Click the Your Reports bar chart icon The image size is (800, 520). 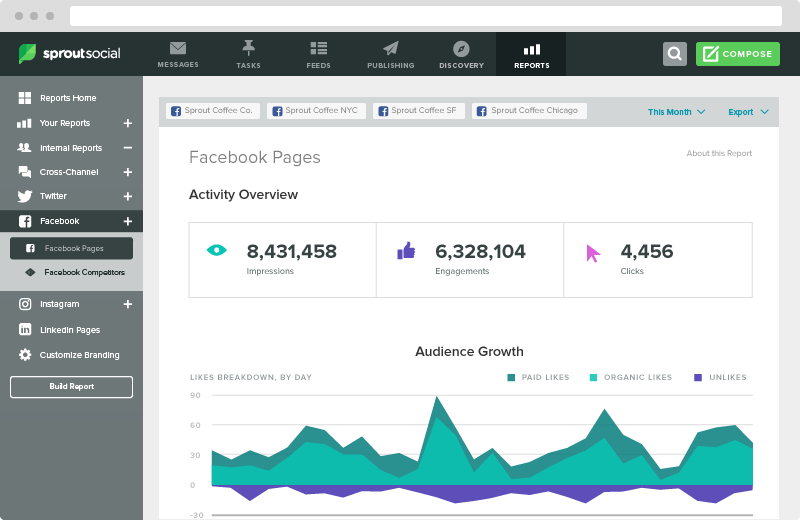(24, 123)
